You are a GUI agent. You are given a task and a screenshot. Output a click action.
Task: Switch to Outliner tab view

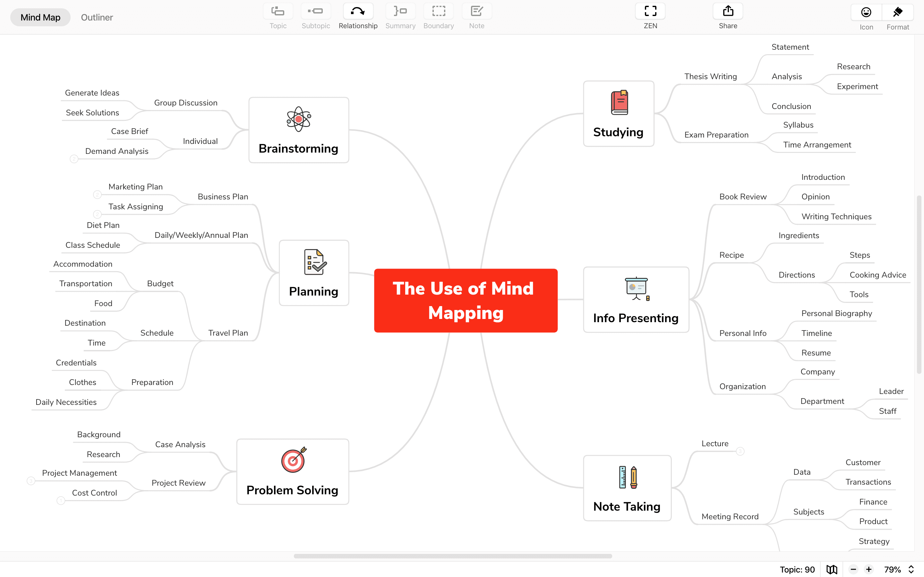tap(97, 17)
